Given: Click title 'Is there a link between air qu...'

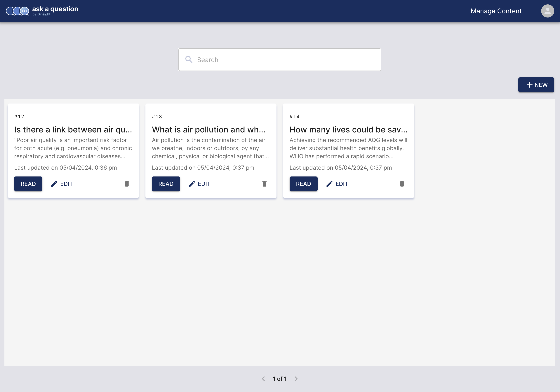Looking at the screenshot, I should [73, 130].
